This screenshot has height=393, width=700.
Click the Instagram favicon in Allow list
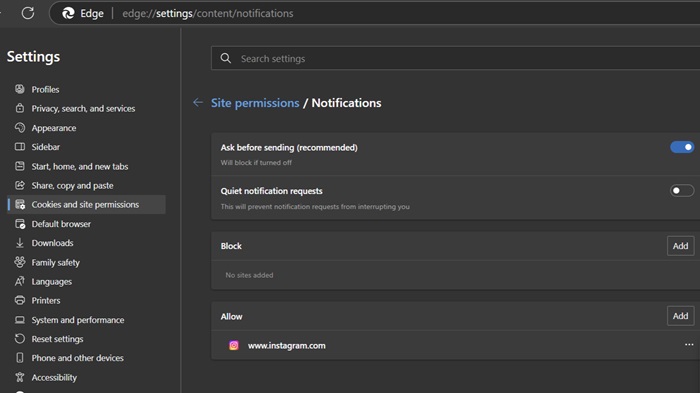click(234, 345)
